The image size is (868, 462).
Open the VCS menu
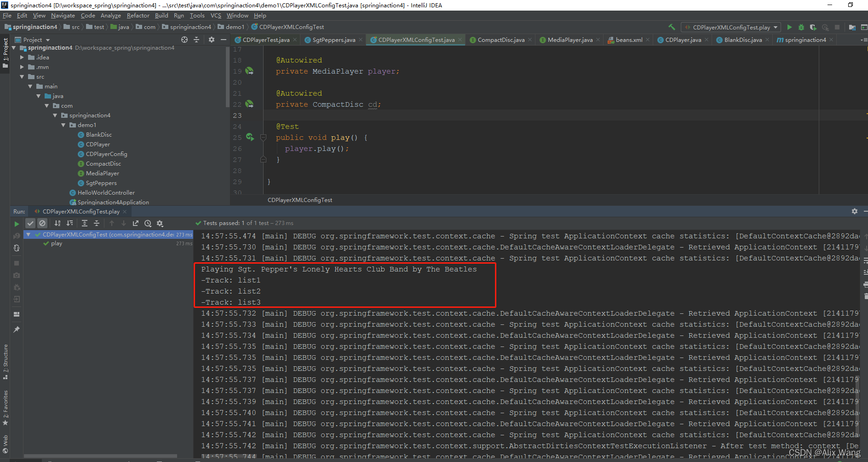(x=216, y=15)
